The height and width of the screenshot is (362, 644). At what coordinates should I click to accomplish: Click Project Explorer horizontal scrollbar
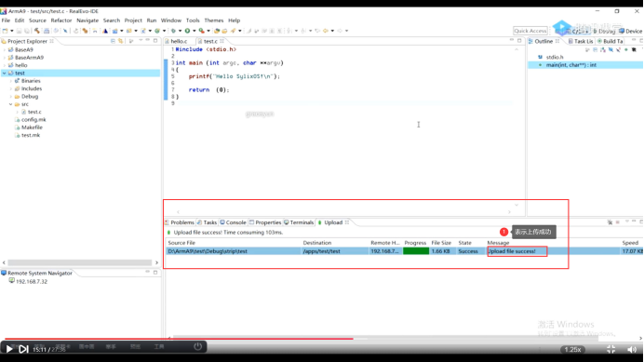coord(80,262)
